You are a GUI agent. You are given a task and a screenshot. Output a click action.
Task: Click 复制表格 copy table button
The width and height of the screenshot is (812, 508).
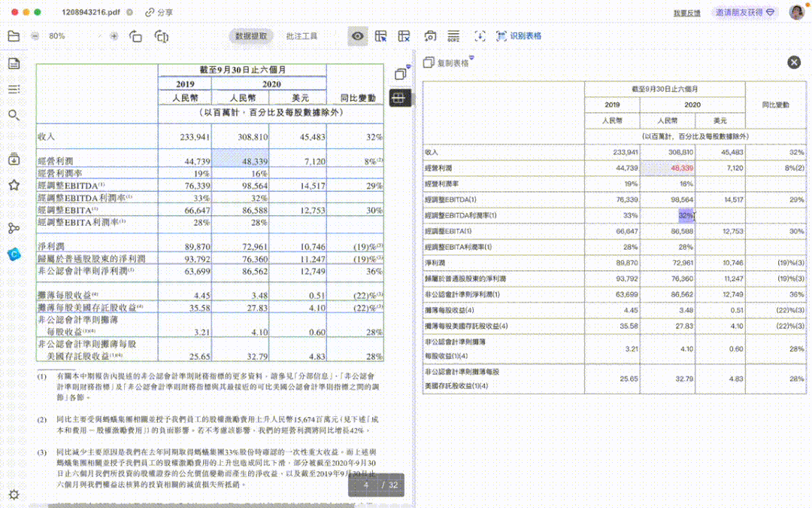pyautogui.click(x=447, y=62)
